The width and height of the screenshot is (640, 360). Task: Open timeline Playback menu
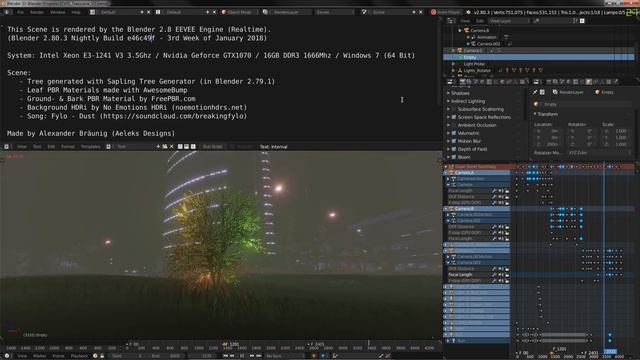(79, 356)
